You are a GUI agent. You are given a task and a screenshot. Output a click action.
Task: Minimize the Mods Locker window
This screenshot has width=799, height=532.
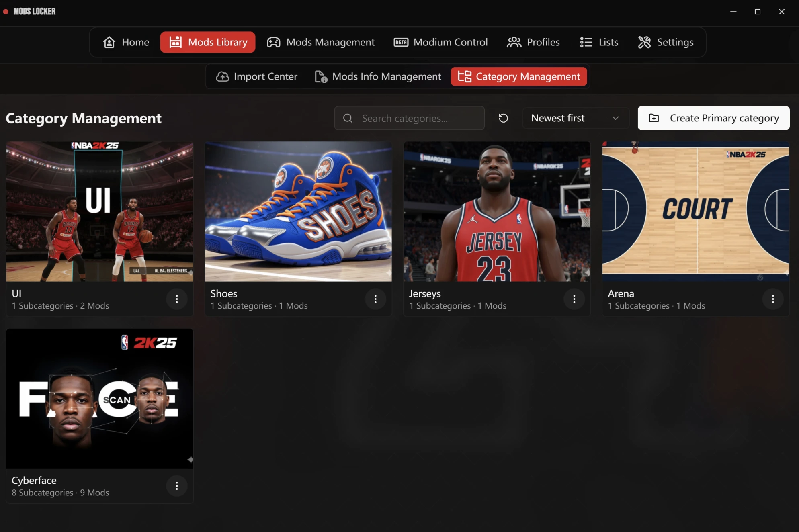tap(733, 12)
